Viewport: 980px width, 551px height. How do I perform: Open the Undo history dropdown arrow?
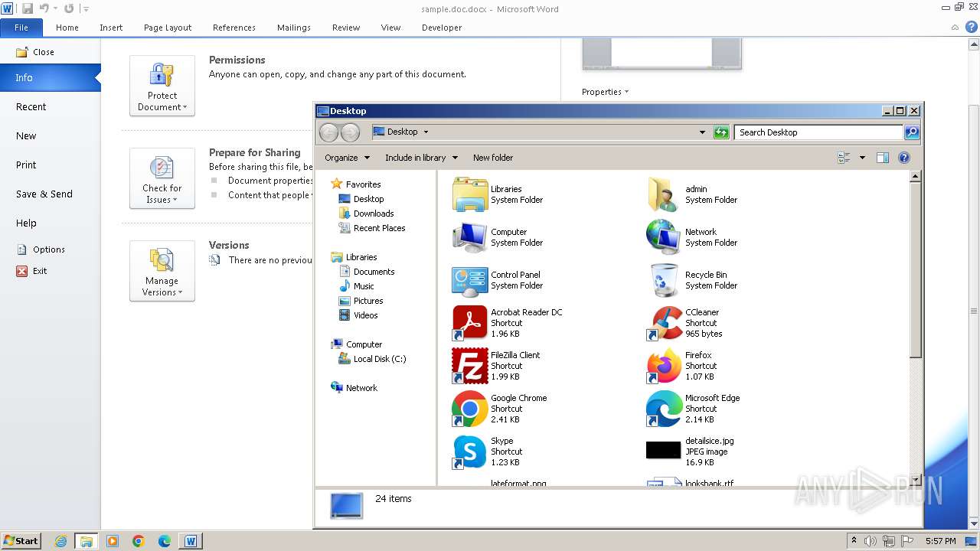coord(56,8)
